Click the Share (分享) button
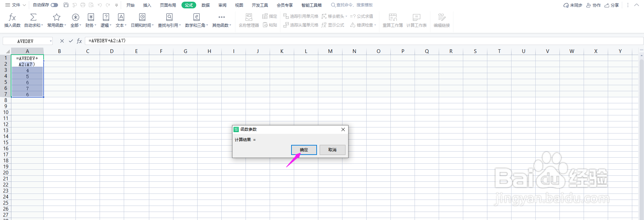The height and width of the screenshot is (220, 644). pyautogui.click(x=612, y=5)
